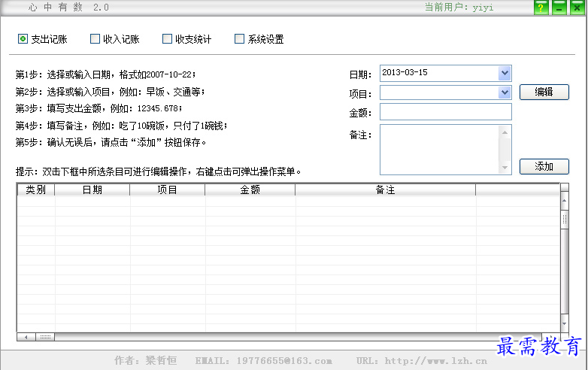Select the 支出记账 checkbox

[x=23, y=38]
